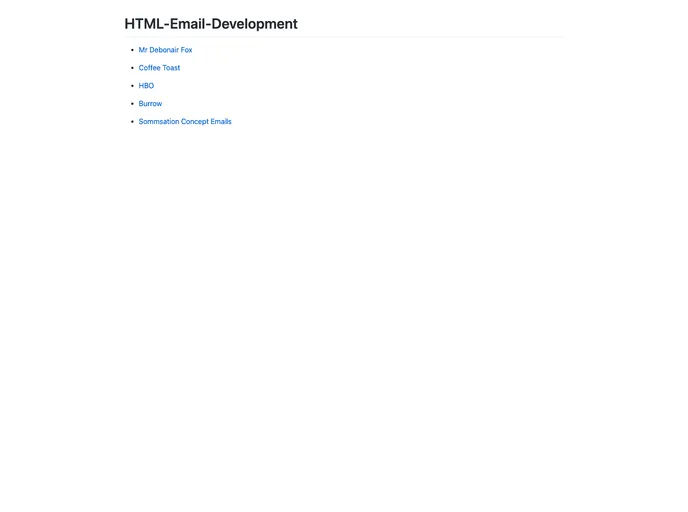Click the Coffee Toast link
This screenshot has width=688, height=512.
[159, 68]
